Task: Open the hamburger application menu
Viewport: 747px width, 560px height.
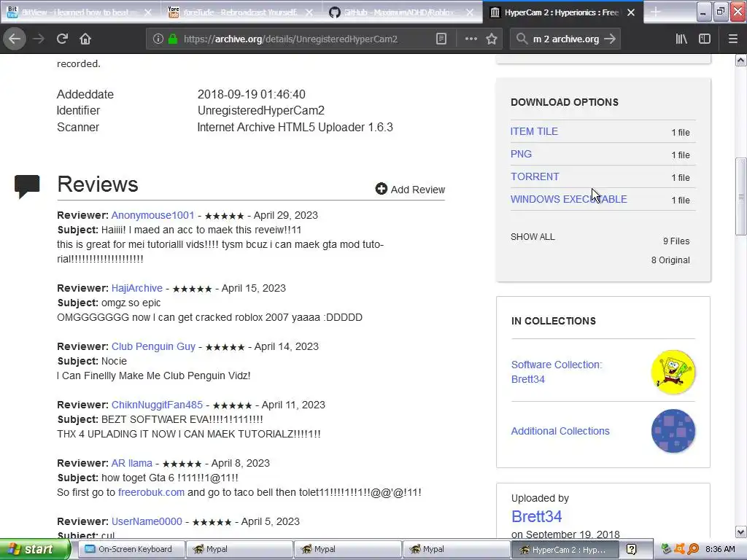Action: tap(732, 39)
